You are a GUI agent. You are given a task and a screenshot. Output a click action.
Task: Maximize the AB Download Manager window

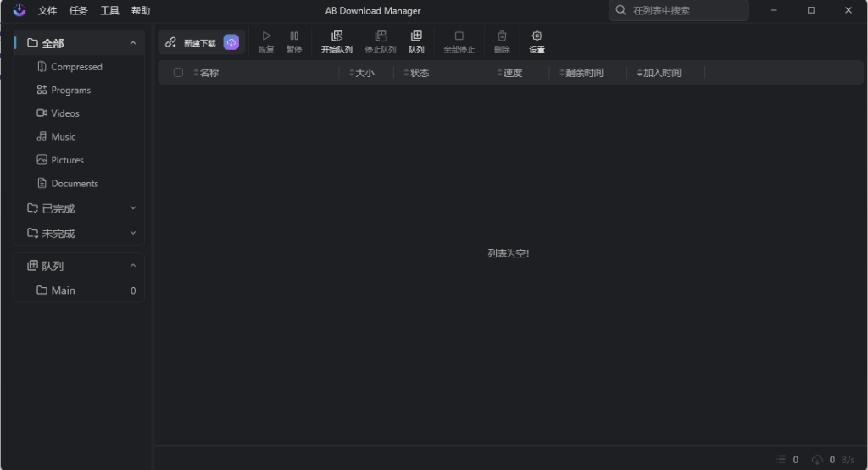coord(811,10)
